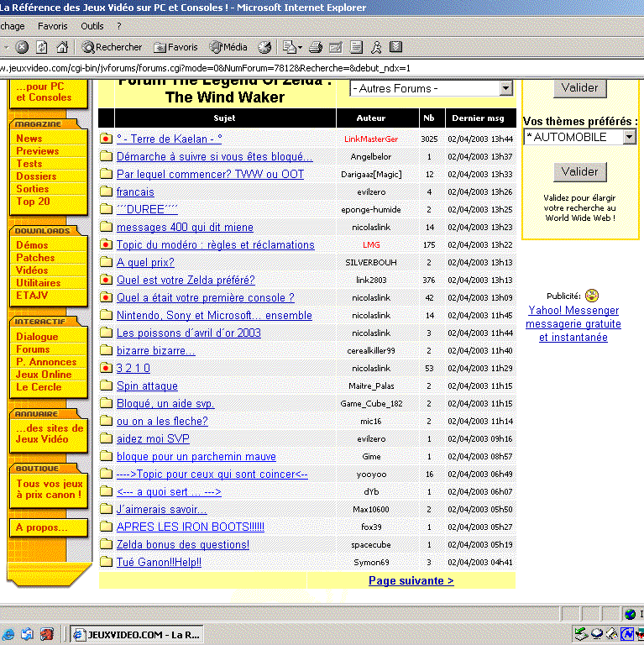Open Previews in the Magazine sidebar
This screenshot has width=644, height=645.
click(38, 151)
